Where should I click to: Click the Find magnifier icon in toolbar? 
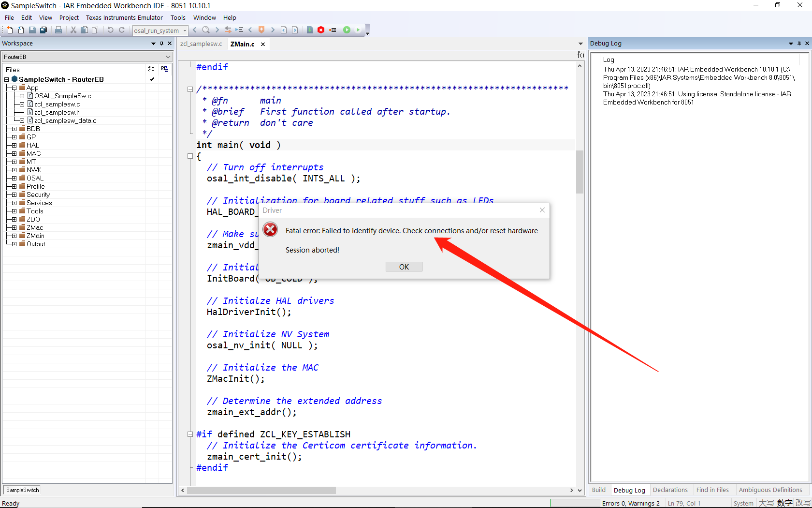tap(206, 30)
